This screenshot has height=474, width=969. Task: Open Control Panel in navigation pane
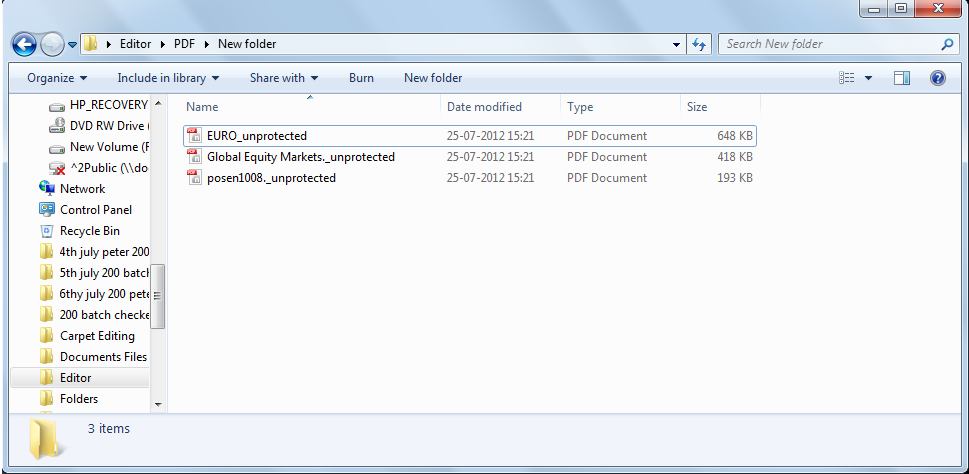pos(96,210)
